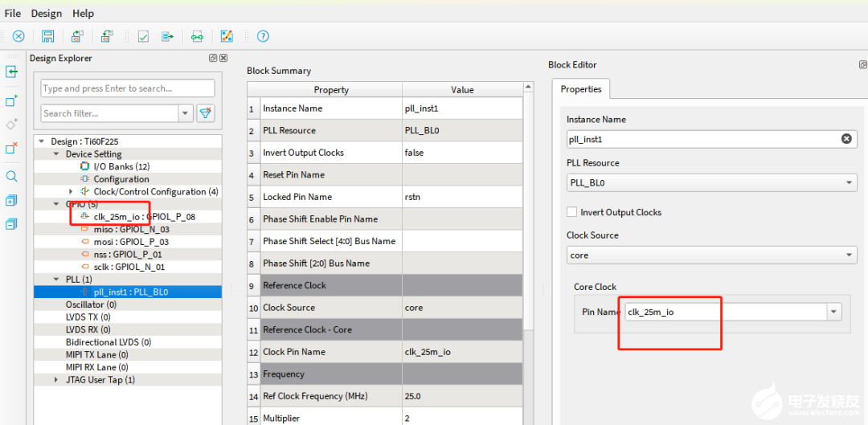This screenshot has height=425, width=868.
Task: Expand the JTAG User Tap node
Action: click(55, 379)
